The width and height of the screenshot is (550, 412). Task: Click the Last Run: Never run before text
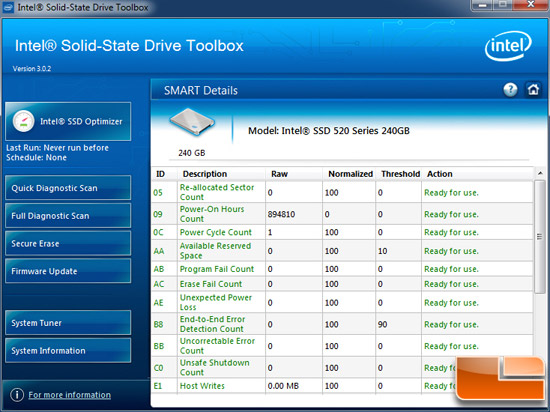(57, 148)
